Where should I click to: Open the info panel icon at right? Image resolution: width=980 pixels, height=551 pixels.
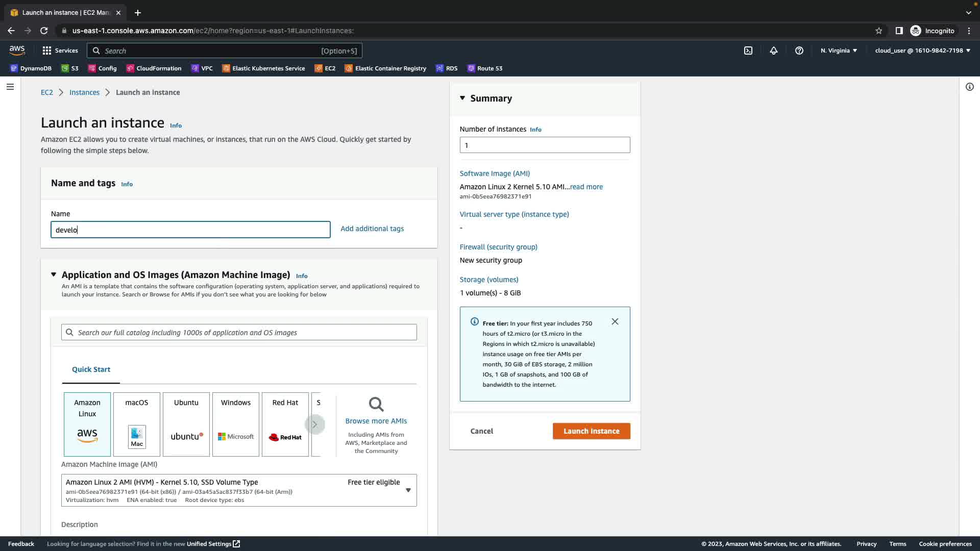click(x=969, y=87)
